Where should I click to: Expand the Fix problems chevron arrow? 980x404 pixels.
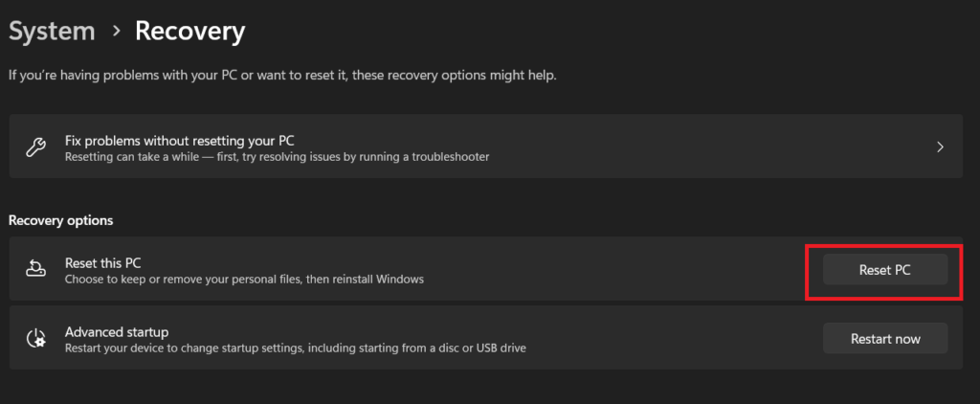point(940,147)
